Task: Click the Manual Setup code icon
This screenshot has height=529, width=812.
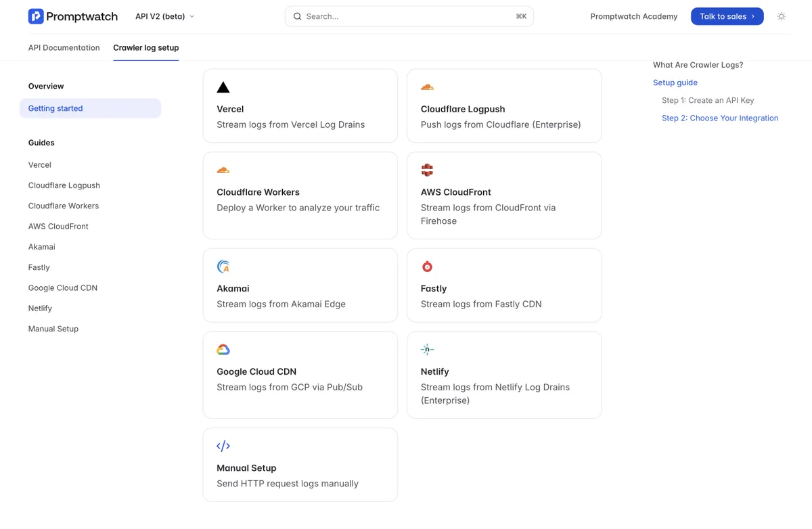Action: pos(223,446)
